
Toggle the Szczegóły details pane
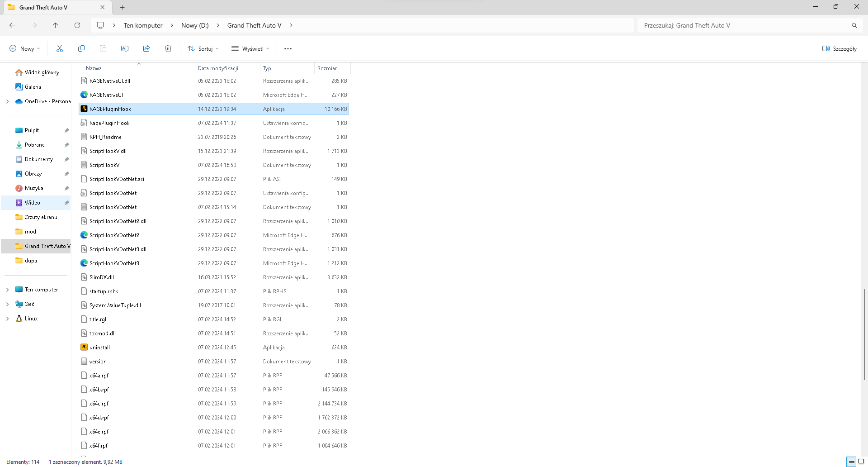tap(839, 48)
